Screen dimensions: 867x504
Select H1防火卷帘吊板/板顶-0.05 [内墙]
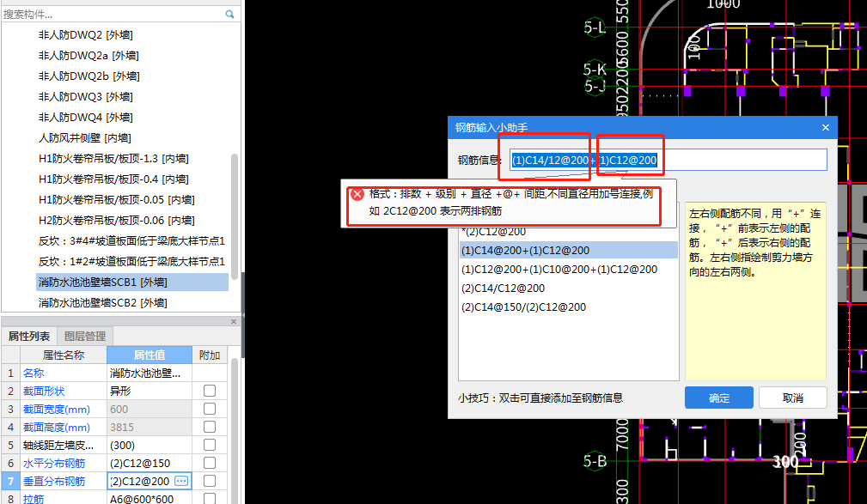[x=116, y=199]
